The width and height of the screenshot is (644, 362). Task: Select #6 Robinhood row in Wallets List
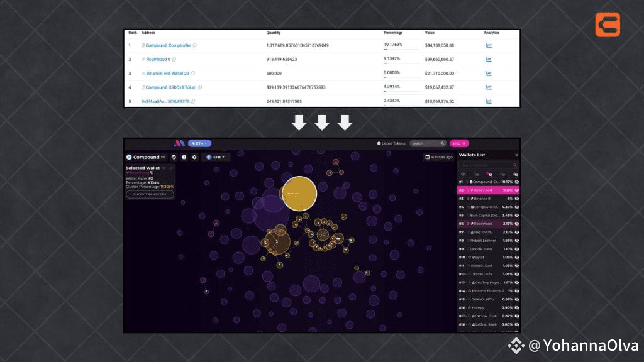(x=488, y=224)
